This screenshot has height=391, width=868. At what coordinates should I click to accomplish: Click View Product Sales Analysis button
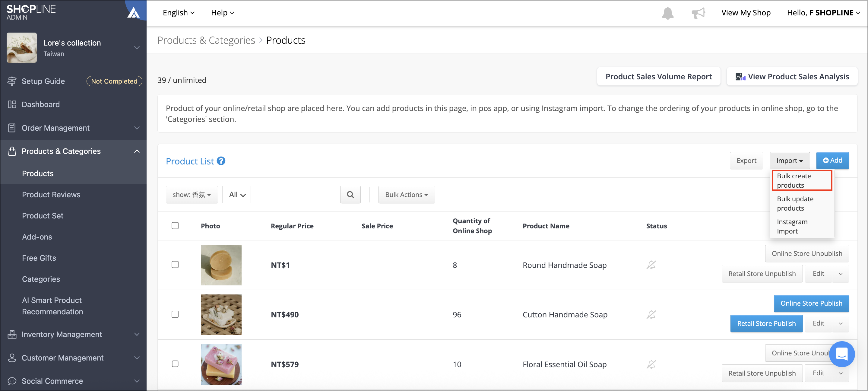pos(792,77)
